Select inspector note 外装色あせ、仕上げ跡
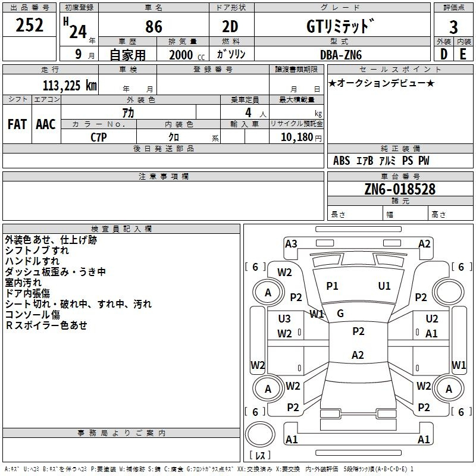This screenshot has height=476, width=476. (51, 240)
